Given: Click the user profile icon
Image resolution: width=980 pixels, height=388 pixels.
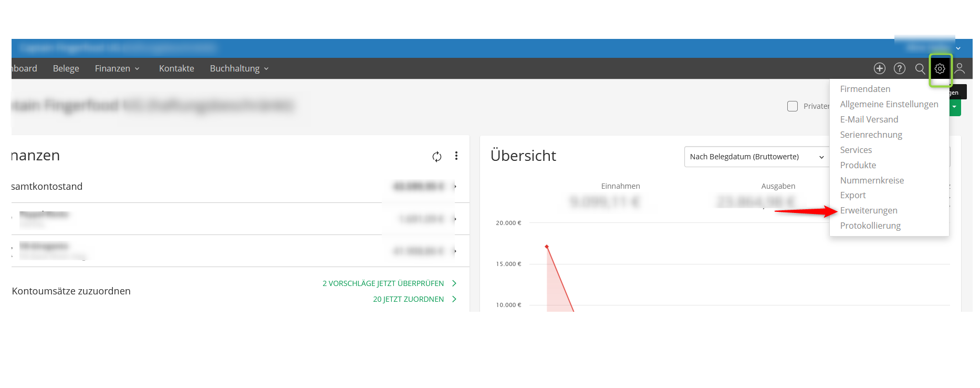Looking at the screenshot, I should pyautogui.click(x=960, y=69).
